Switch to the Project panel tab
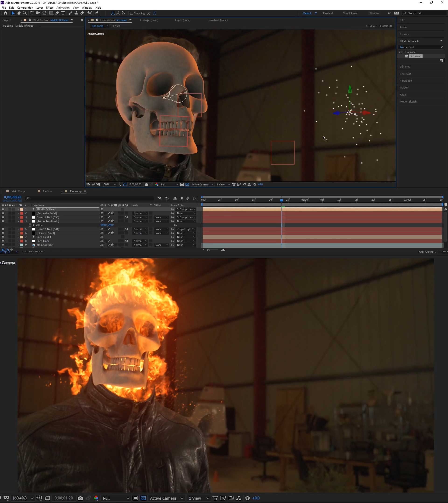The height and width of the screenshot is (503, 448). pyautogui.click(x=7, y=20)
